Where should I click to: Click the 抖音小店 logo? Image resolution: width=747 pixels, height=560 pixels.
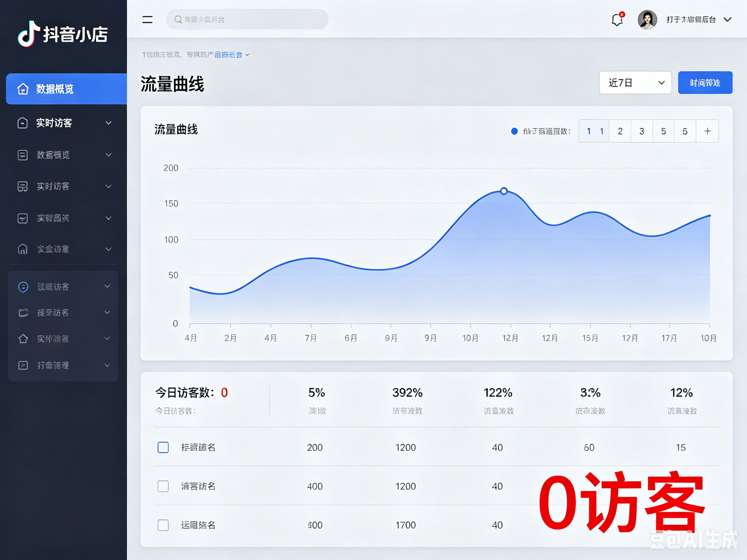63,34
